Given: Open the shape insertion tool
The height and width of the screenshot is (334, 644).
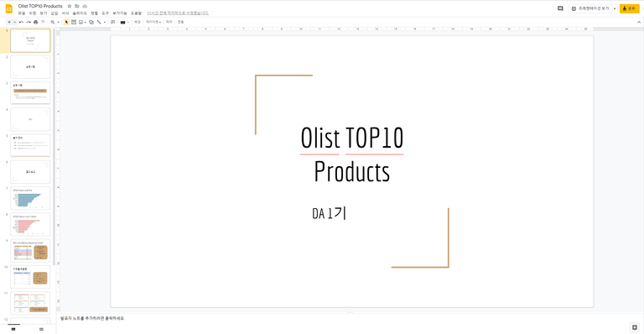Looking at the screenshot, I should click(x=91, y=22).
